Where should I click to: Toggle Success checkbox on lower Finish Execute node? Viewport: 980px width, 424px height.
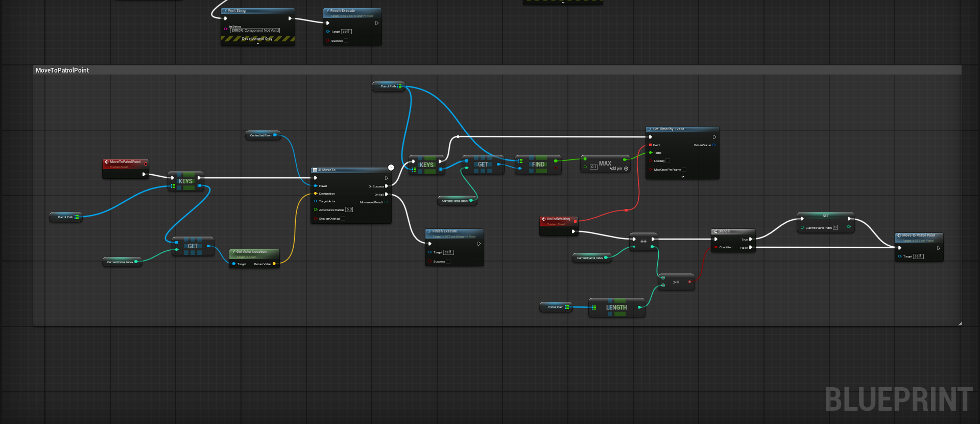coord(448,262)
